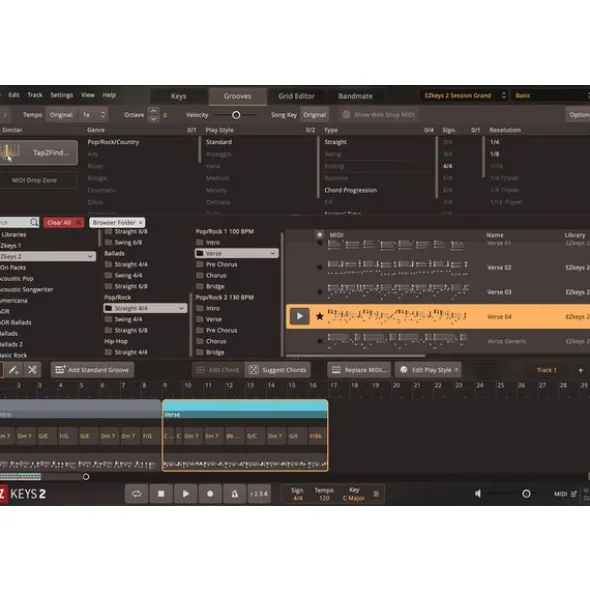Open the Settings menu
This screenshot has height=591, width=590.
[62, 95]
